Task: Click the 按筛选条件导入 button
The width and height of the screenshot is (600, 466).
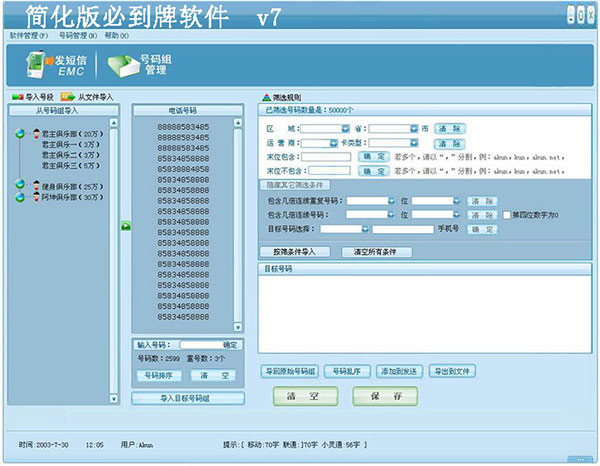Action: point(294,252)
